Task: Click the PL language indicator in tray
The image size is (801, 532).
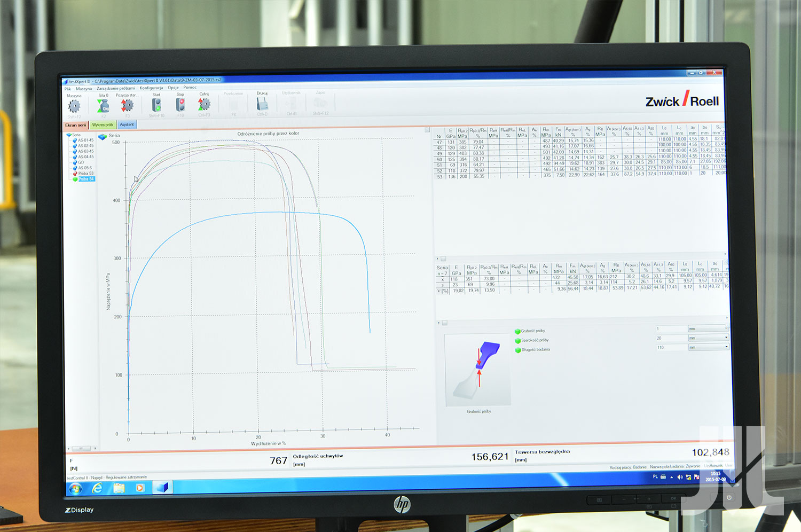Action: tap(655, 477)
